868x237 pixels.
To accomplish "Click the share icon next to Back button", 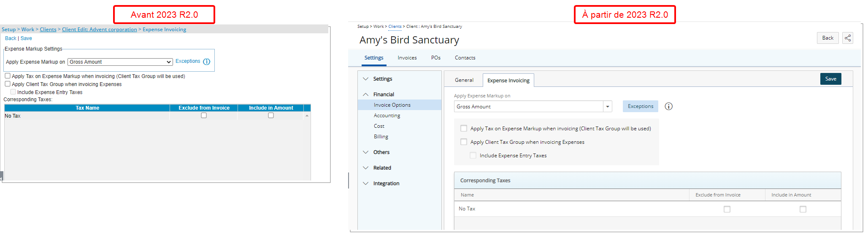I will (847, 38).
